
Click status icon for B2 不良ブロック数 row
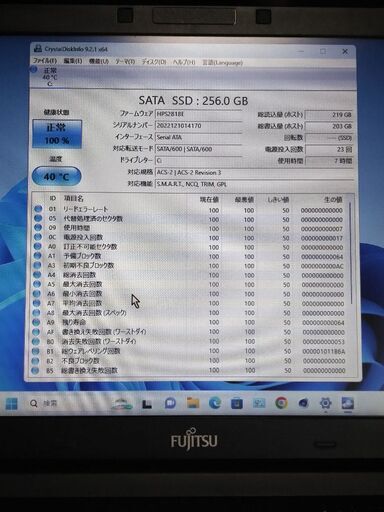click(x=36, y=360)
